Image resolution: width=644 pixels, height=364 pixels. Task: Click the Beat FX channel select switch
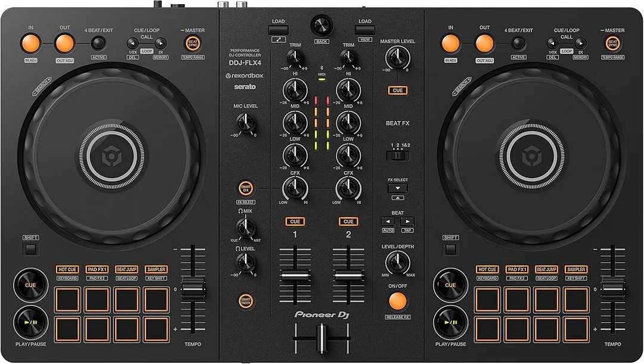[398, 156]
